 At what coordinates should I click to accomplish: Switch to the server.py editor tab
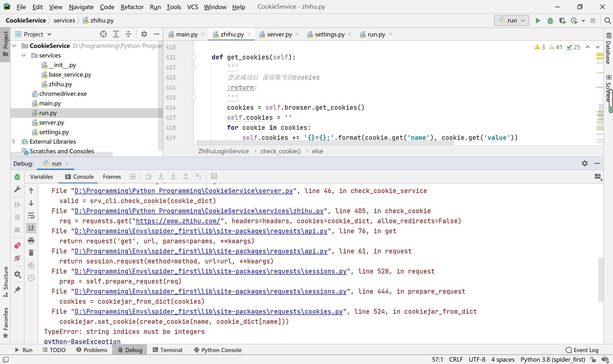click(x=279, y=34)
